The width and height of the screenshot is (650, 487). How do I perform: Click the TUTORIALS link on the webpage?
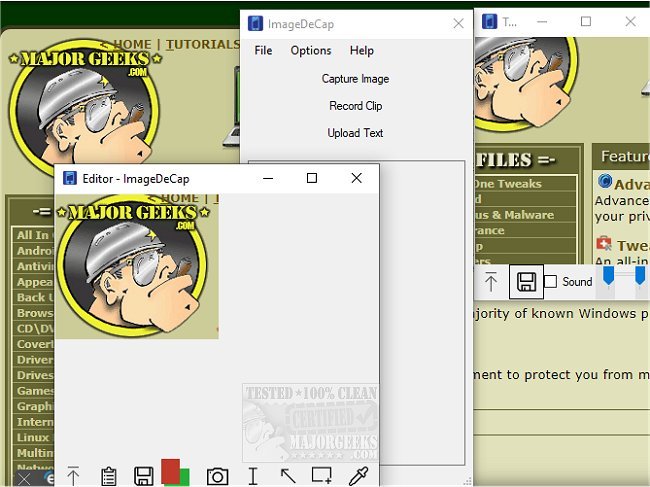[x=203, y=44]
